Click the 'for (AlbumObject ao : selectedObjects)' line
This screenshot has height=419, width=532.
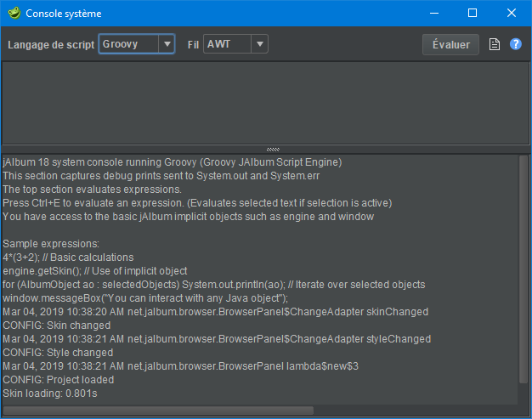pyautogui.click(x=214, y=285)
